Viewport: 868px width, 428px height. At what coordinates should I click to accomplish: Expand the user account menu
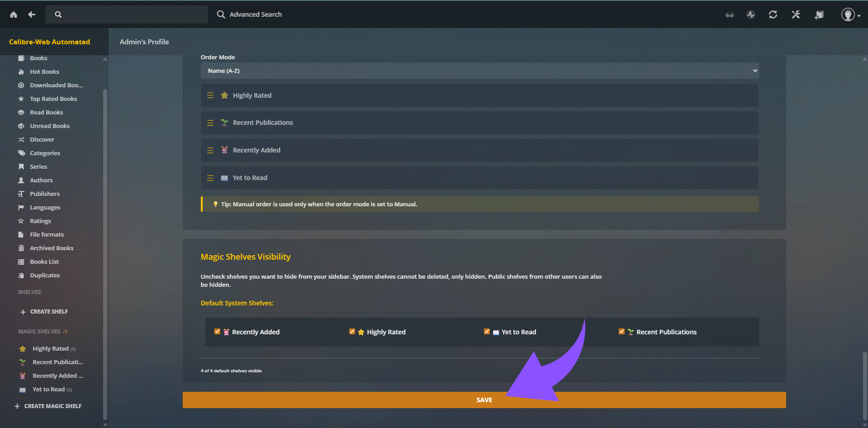coord(850,15)
